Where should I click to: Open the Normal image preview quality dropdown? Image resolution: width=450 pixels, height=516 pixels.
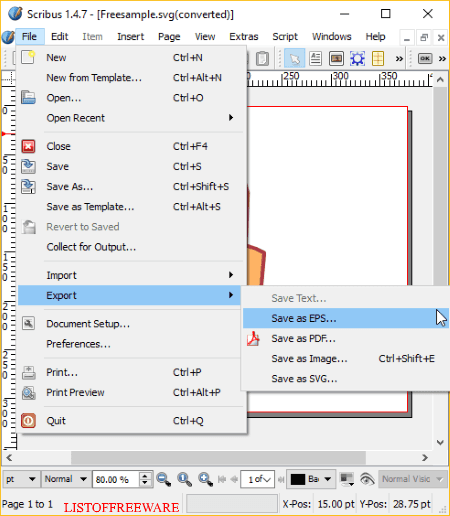[x=66, y=479]
